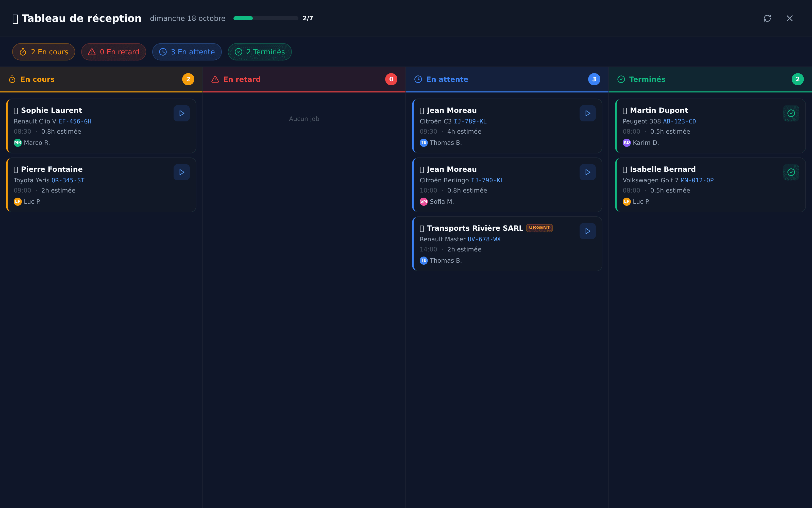Click the blue count badge in En attente
The image size is (812, 508).
coord(594,79)
